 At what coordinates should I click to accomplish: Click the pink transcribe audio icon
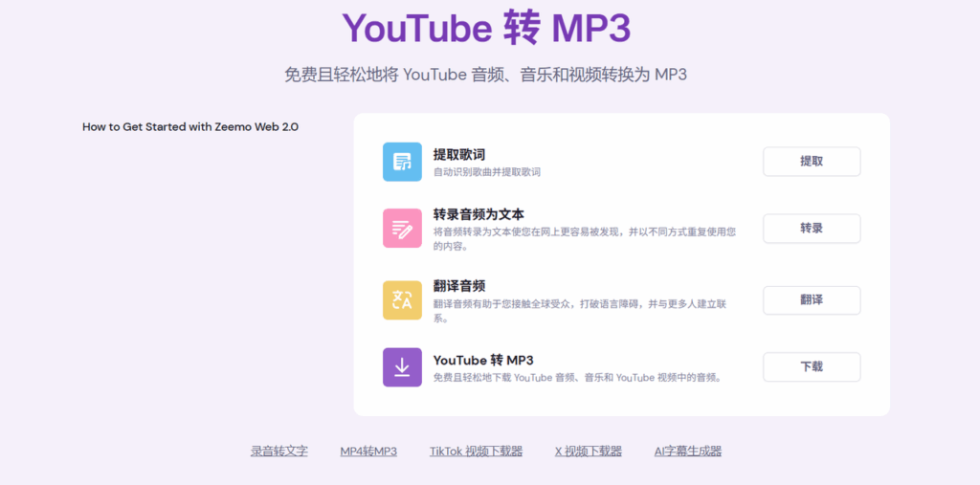[402, 228]
